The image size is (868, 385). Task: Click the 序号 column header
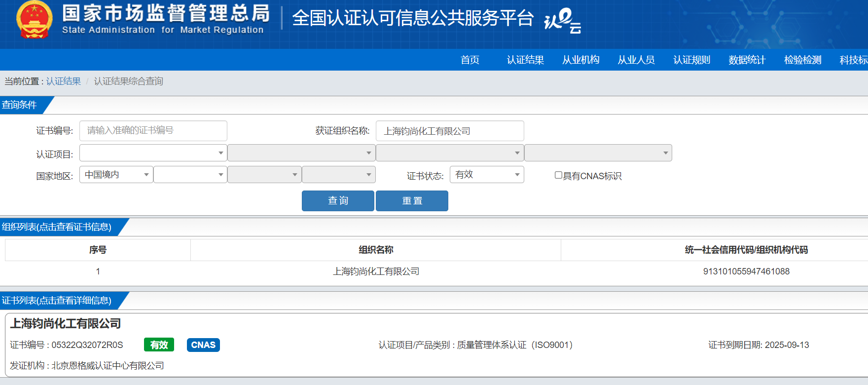[98, 250]
